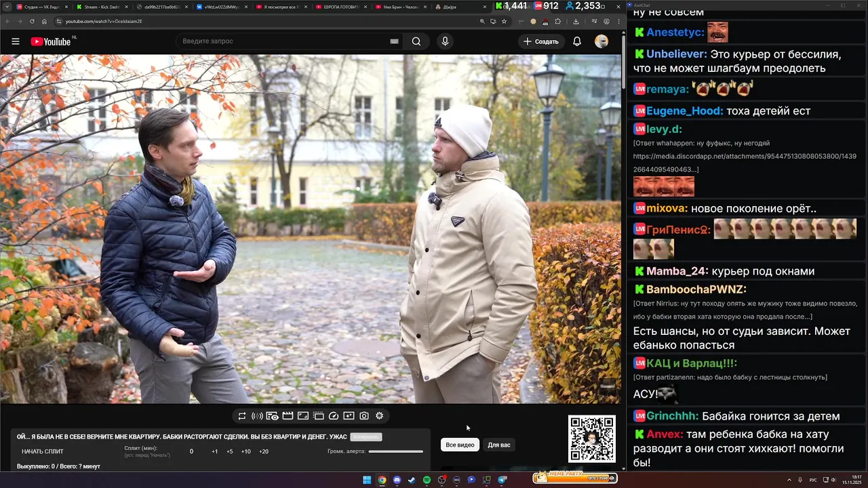
Task: Add +10 minutes to split
Action: pos(246,451)
